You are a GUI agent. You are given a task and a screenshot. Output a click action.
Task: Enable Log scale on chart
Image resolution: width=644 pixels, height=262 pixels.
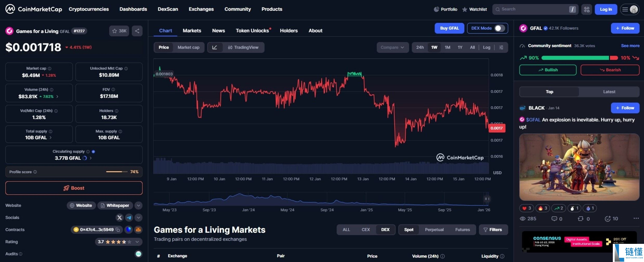[x=487, y=47]
